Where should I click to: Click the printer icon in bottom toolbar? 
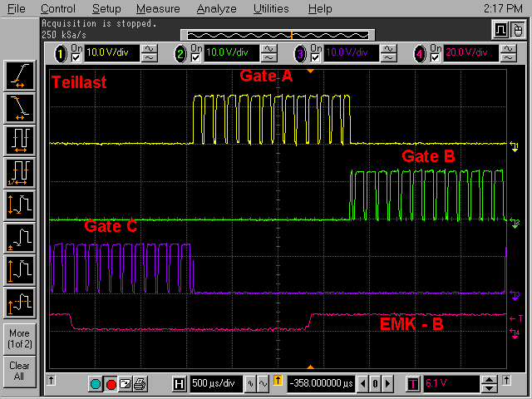tap(140, 383)
